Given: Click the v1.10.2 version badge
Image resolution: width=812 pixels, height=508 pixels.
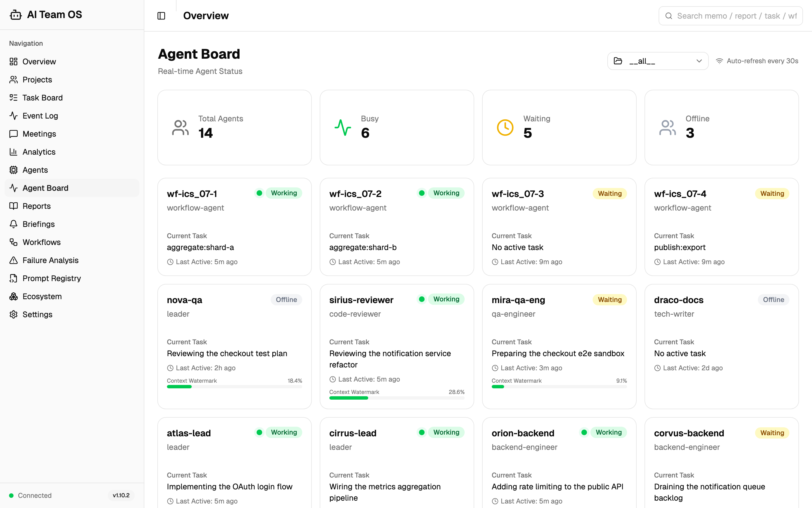Looking at the screenshot, I should click(121, 495).
